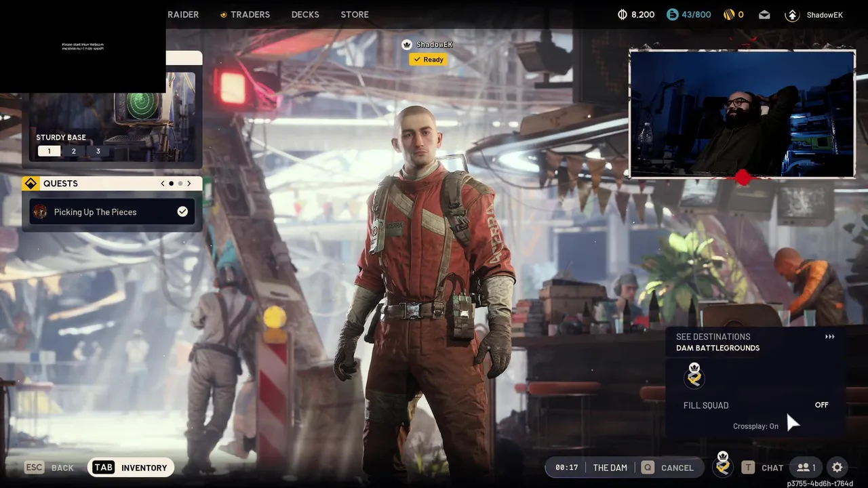
Task: Go to next quests page arrow
Action: tap(189, 184)
